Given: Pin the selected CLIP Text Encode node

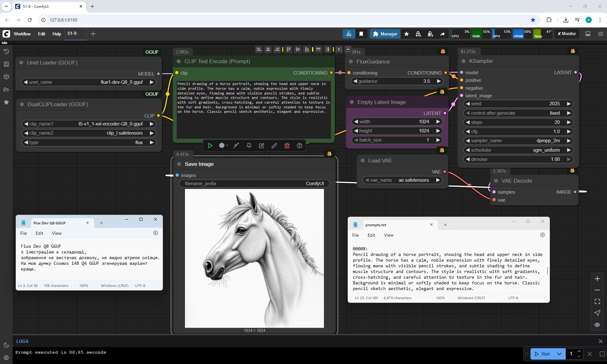Looking at the screenshot, I should [x=249, y=146].
